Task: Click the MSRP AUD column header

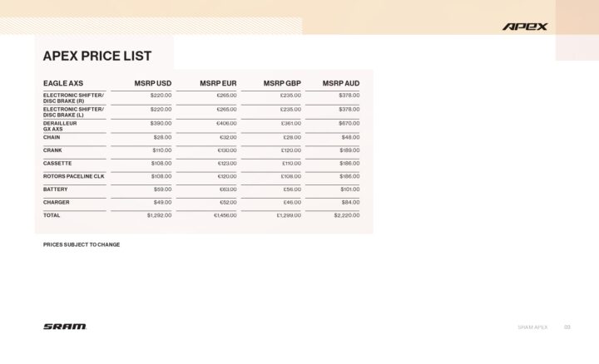Action: coord(341,84)
